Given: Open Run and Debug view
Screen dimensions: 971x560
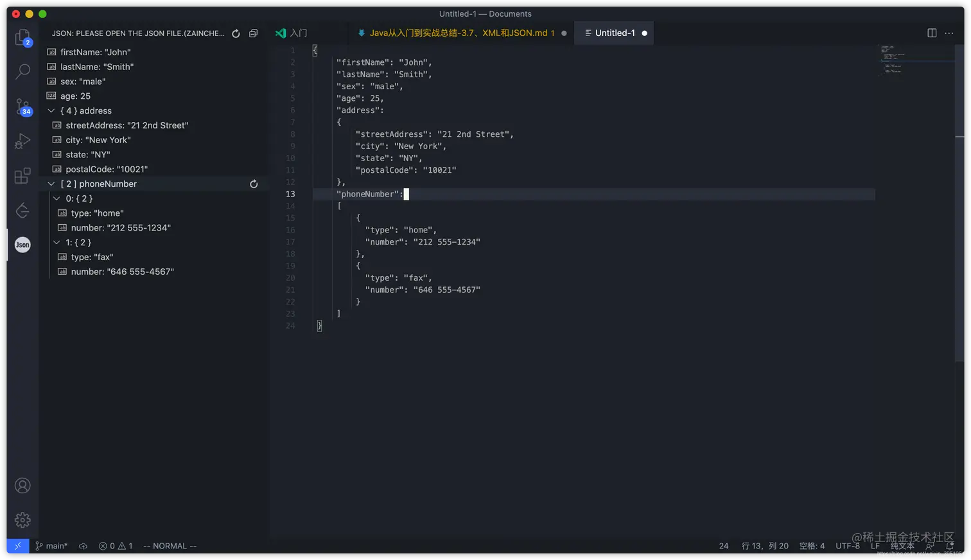Looking at the screenshot, I should pyautogui.click(x=22, y=141).
